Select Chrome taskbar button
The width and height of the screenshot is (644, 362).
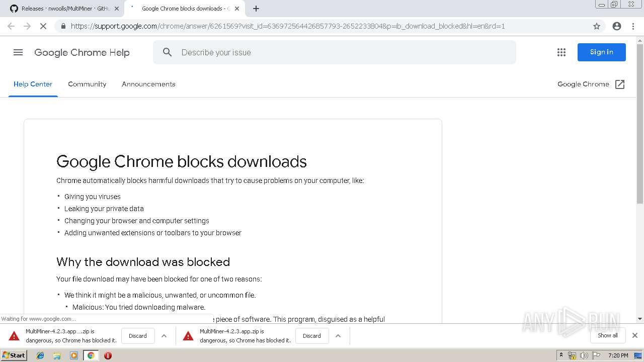(x=91, y=355)
